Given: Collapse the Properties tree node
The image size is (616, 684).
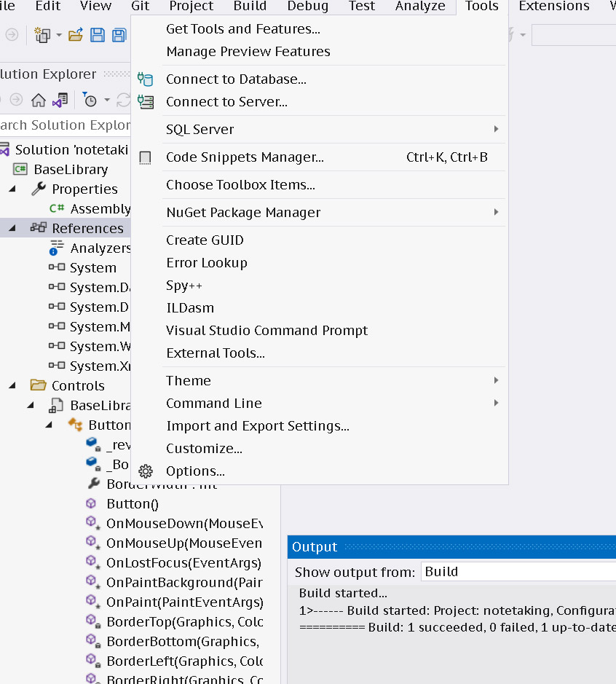Looking at the screenshot, I should (x=12, y=189).
